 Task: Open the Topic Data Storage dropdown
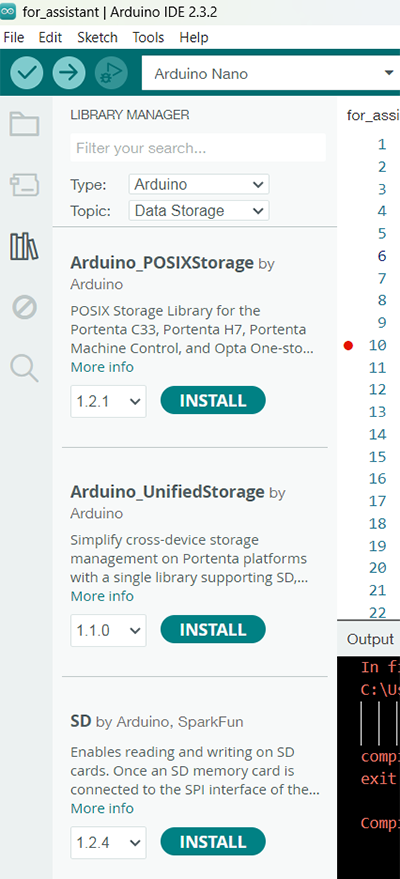coord(199,211)
